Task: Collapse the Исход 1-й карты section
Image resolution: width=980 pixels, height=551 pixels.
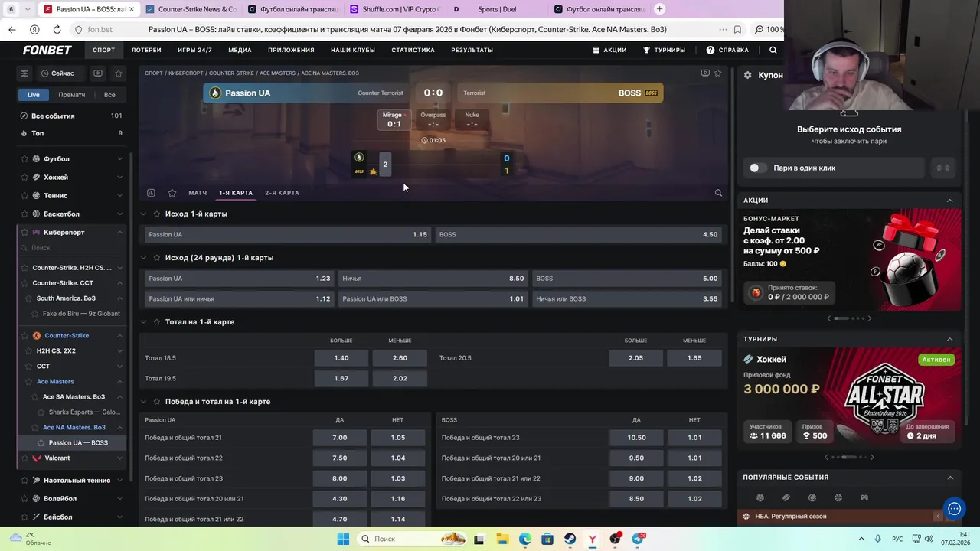Action: tap(143, 214)
